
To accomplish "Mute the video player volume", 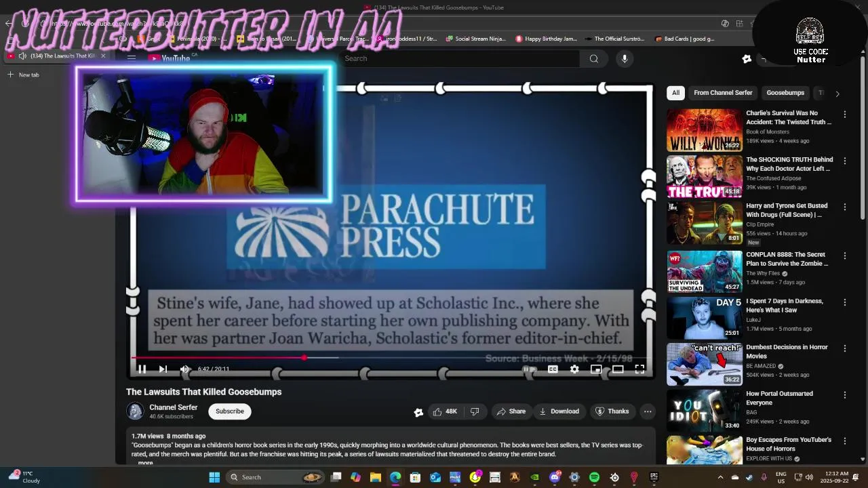I will pos(184,369).
